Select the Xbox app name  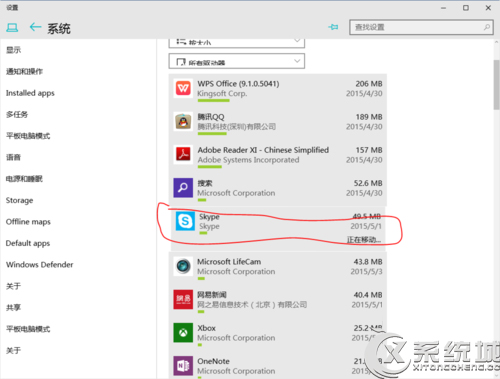tap(206, 328)
